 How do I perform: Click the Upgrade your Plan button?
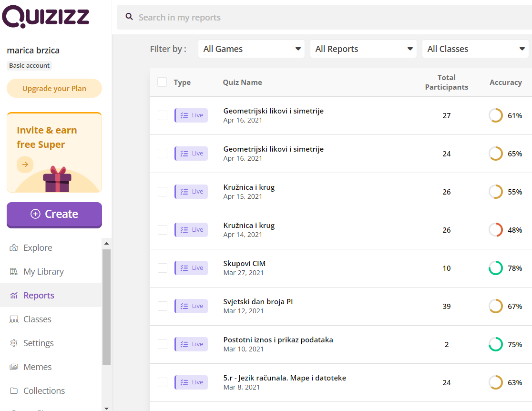click(x=54, y=88)
